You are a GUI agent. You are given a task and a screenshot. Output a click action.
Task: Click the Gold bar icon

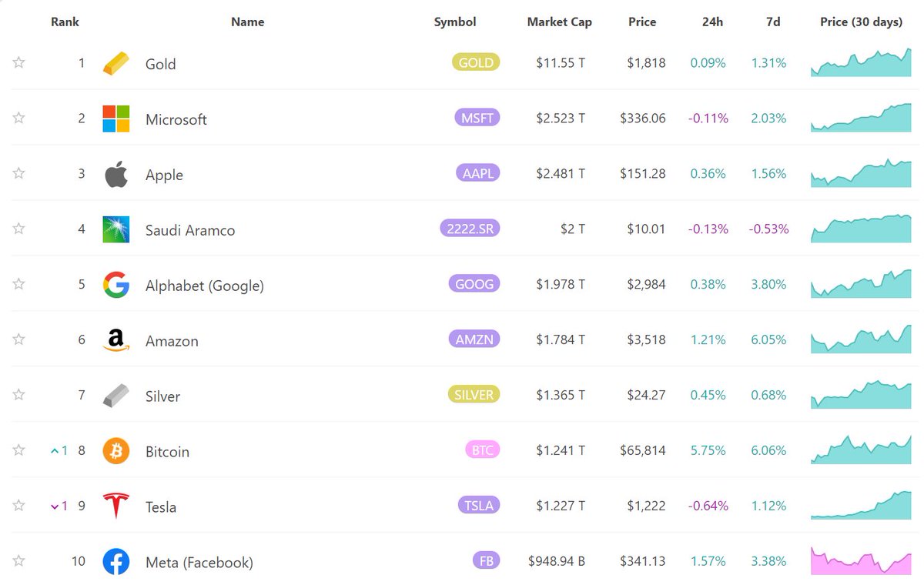pos(116,63)
